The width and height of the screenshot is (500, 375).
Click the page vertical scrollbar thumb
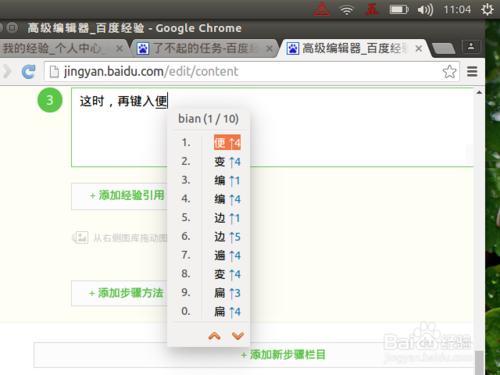click(x=479, y=363)
